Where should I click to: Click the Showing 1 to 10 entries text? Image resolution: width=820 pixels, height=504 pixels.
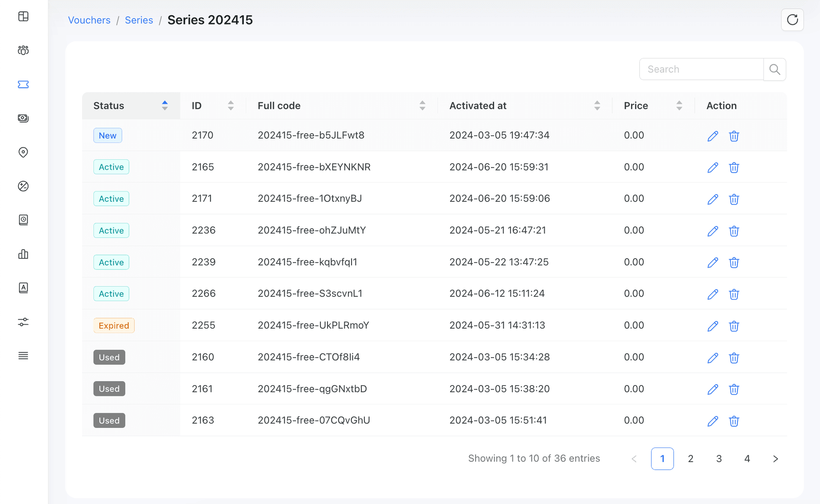(x=534, y=458)
